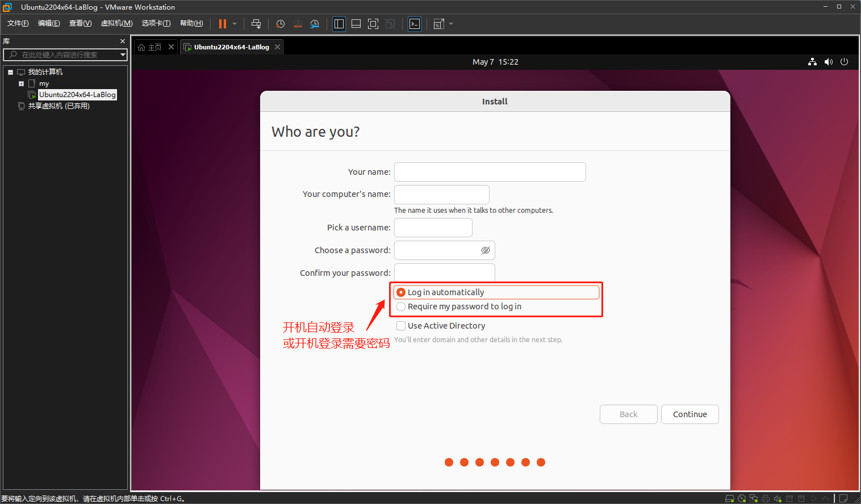Open the 文件(F) menu
This screenshot has height=504, width=861.
click(18, 23)
